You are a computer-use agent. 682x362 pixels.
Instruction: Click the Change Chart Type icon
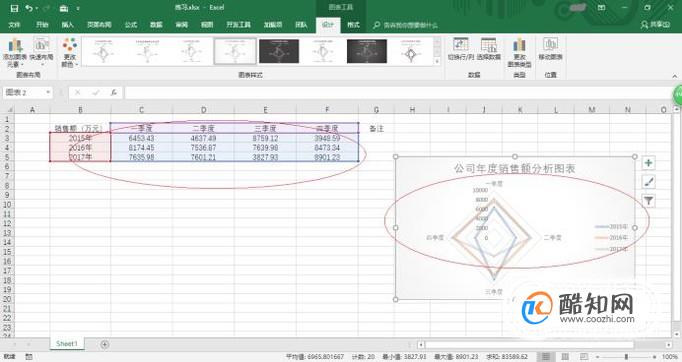click(519, 51)
